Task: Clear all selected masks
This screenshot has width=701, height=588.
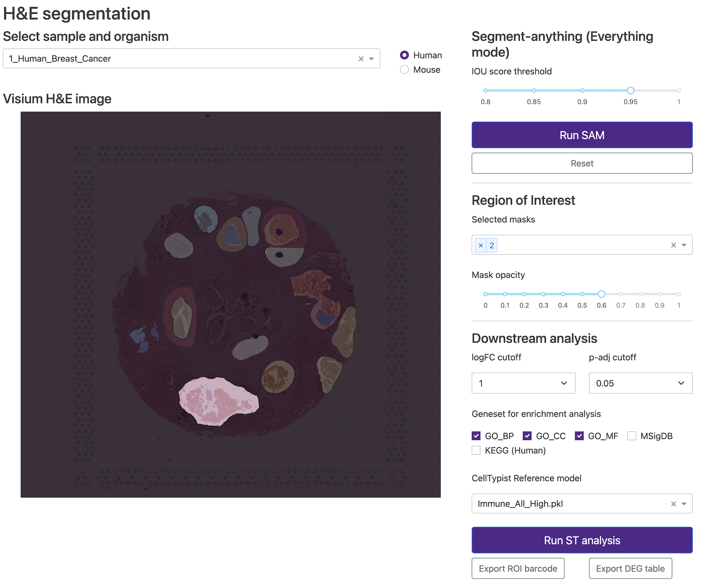Action: tap(673, 245)
